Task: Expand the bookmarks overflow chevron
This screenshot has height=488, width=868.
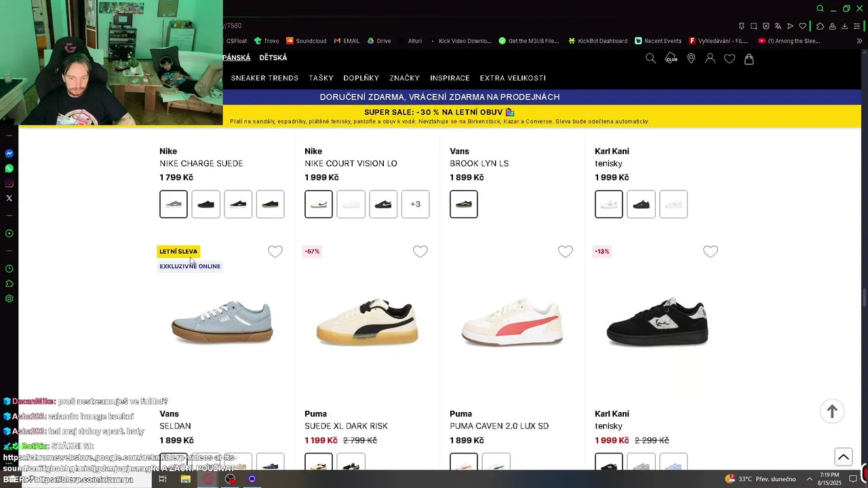Action: pyautogui.click(x=860, y=41)
